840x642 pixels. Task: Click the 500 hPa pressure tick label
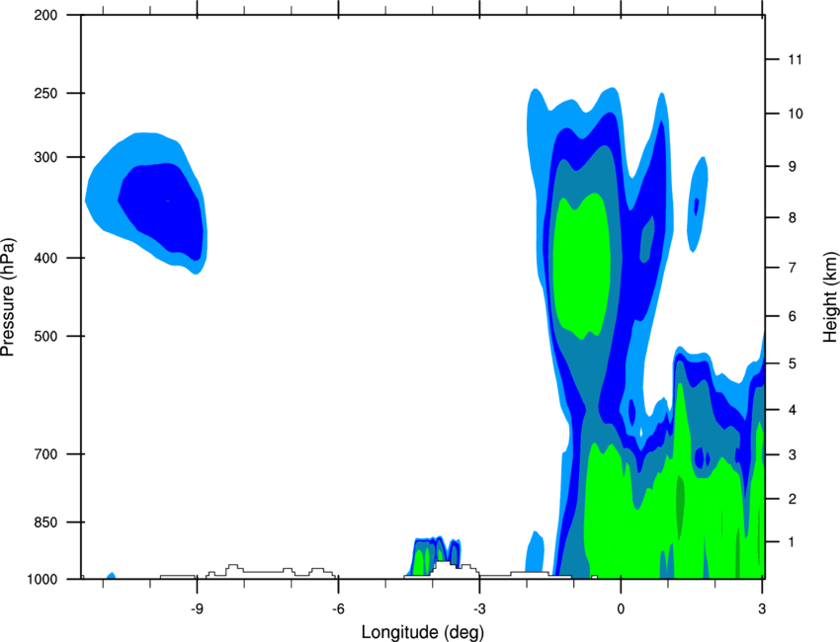point(45,336)
